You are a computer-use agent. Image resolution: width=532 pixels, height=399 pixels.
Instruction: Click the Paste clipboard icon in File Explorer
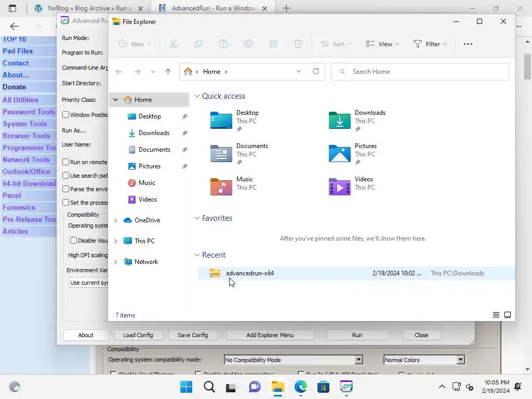[223, 44]
